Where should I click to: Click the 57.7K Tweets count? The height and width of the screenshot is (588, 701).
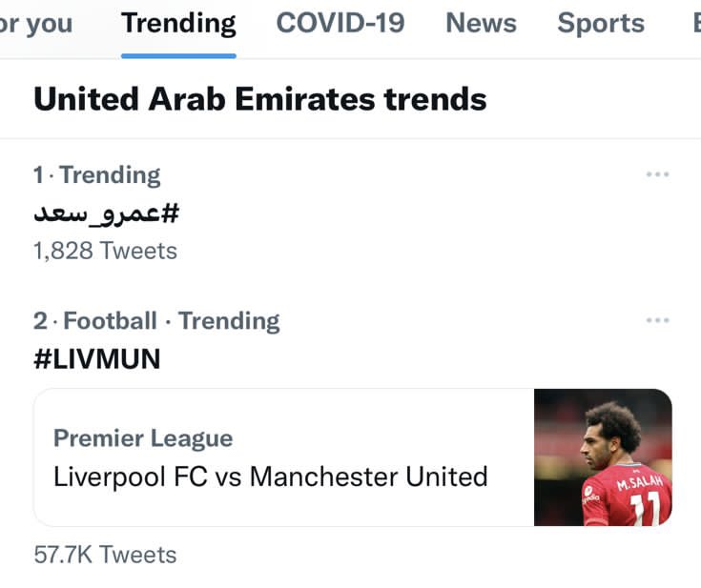tap(105, 554)
